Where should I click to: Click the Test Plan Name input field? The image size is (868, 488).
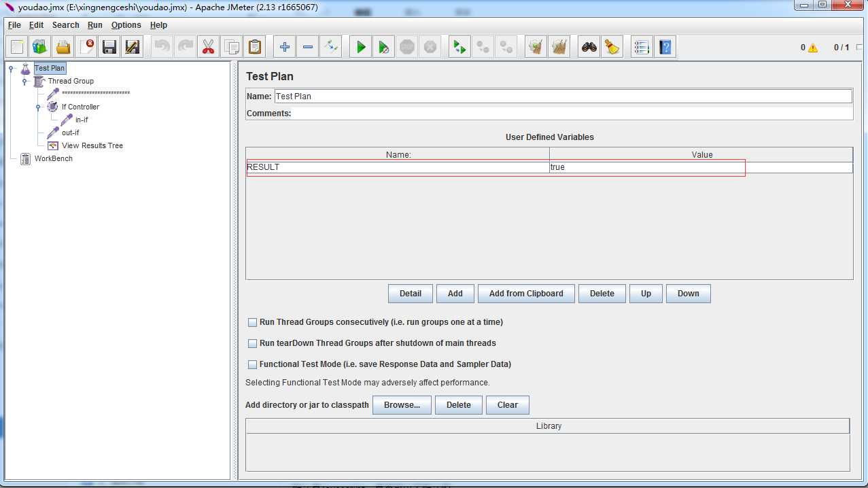562,97
